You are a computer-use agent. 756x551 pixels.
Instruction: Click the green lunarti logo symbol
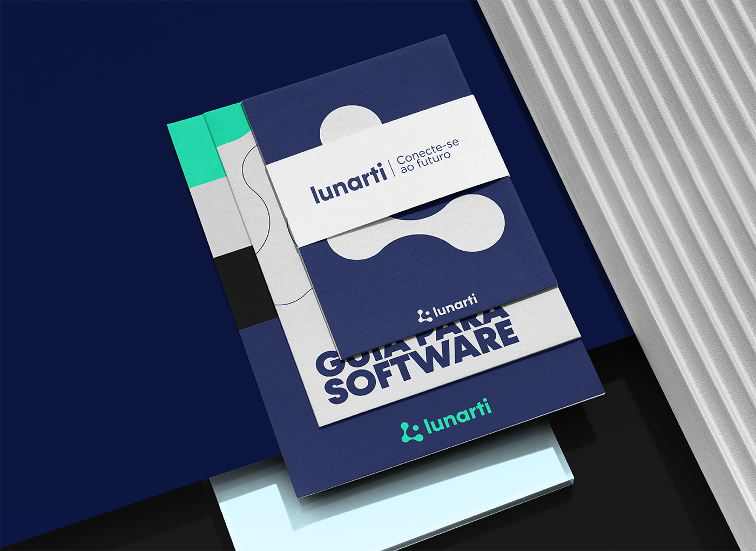click(411, 432)
